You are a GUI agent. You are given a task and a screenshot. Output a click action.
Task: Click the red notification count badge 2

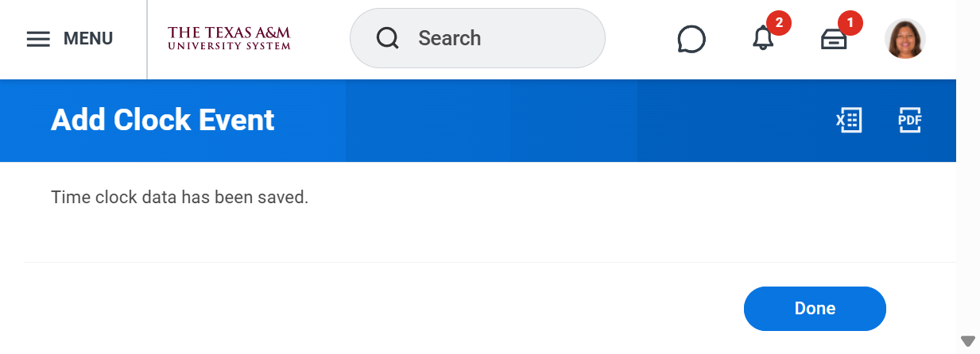[x=779, y=23]
